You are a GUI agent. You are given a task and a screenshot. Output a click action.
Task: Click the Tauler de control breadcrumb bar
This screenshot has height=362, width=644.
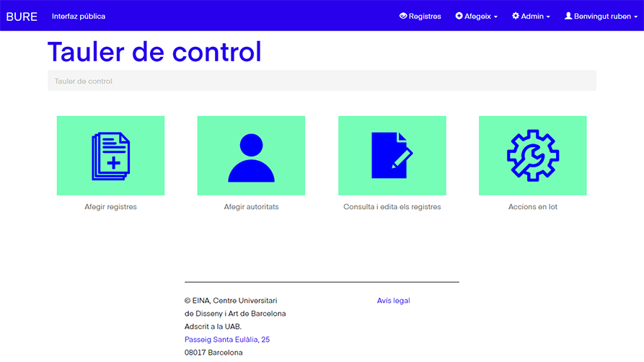[x=322, y=81]
